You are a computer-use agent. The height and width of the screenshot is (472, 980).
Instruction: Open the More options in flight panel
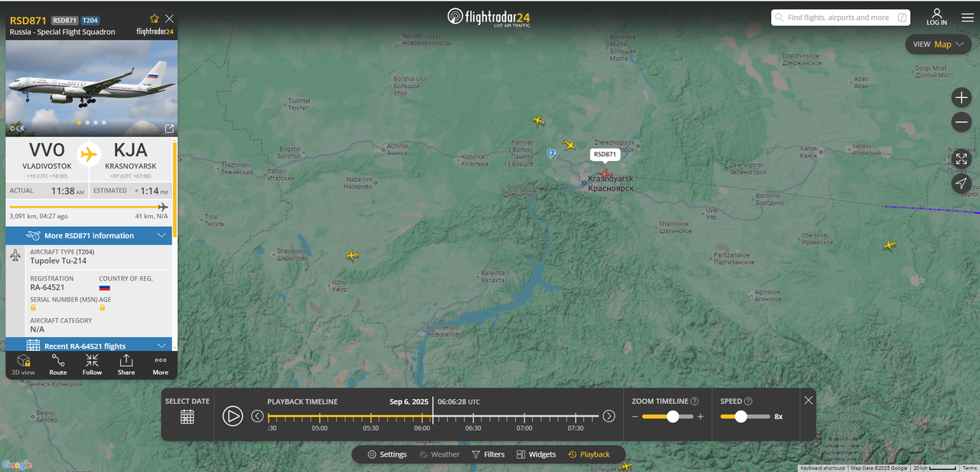[x=160, y=364]
